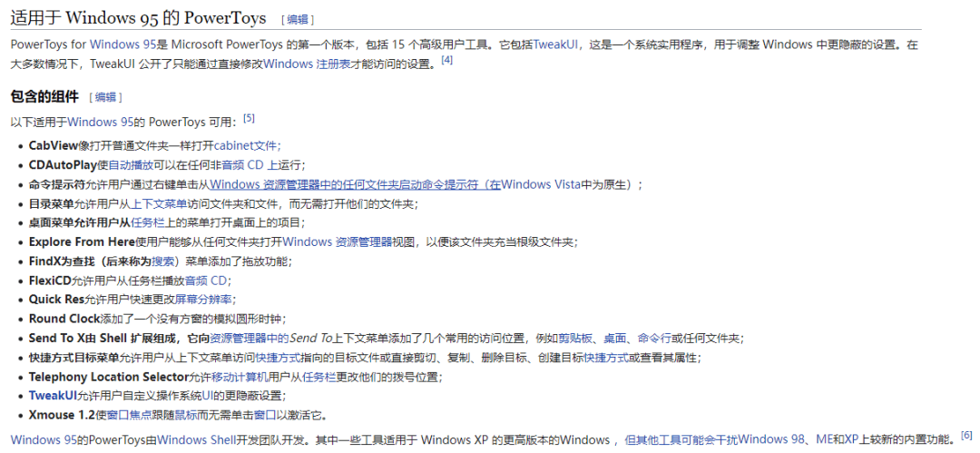Open the Windows 95 link in the first paragraph

122,44
